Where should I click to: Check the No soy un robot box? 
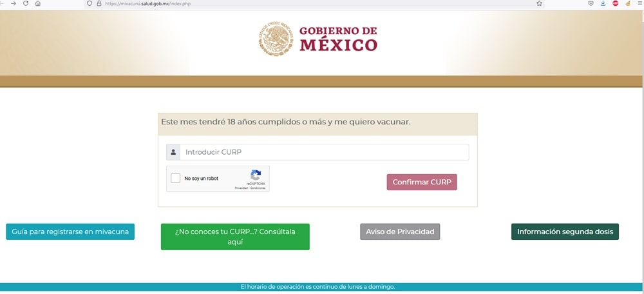[176, 179]
